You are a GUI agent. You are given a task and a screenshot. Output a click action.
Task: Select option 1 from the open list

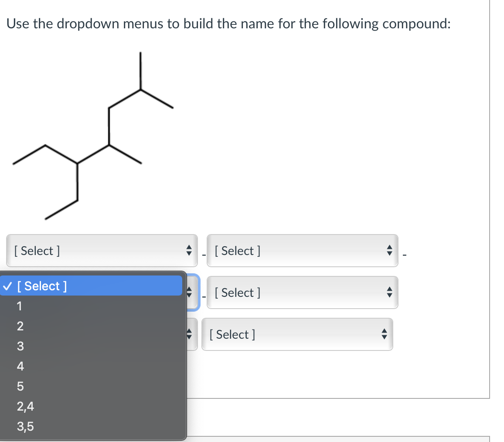20,306
